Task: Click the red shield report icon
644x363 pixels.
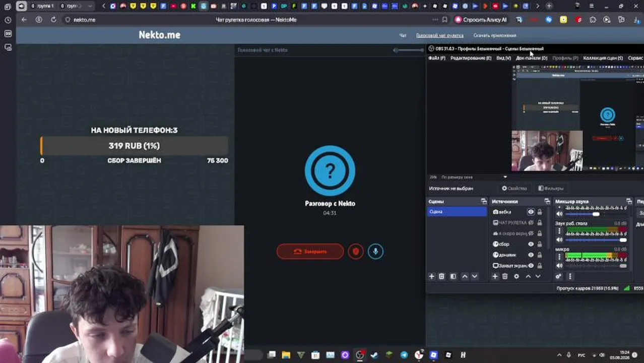Action: click(x=356, y=251)
